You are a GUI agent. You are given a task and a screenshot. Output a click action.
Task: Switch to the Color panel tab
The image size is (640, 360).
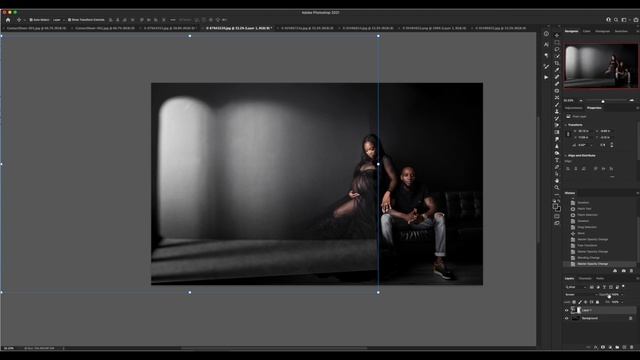pyautogui.click(x=587, y=31)
